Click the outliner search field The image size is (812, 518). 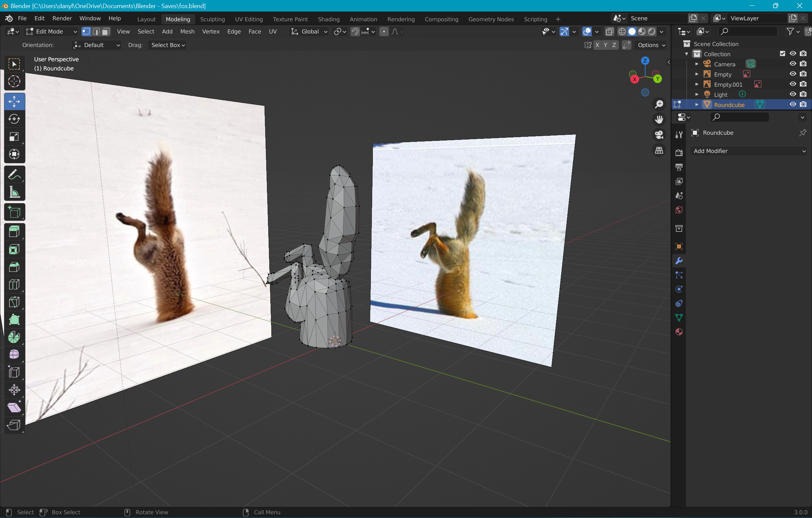coord(747,31)
